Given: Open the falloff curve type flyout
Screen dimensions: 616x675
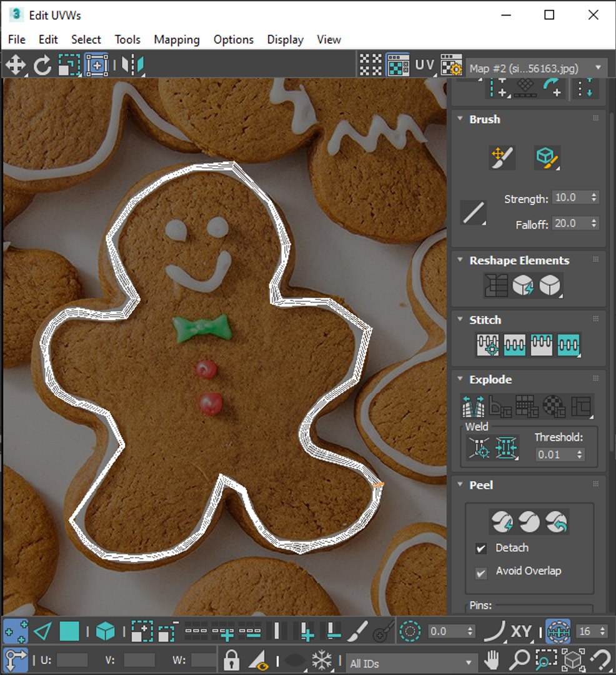Looking at the screenshot, I should (495, 632).
